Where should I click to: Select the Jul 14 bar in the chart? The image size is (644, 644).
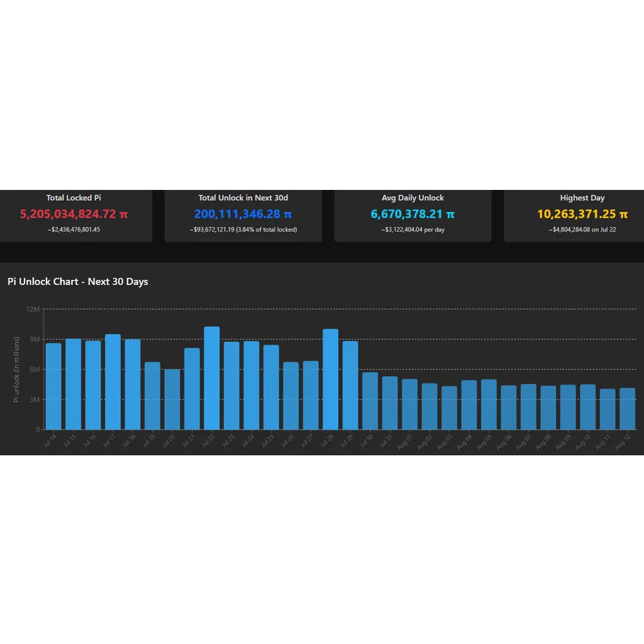pos(53,387)
